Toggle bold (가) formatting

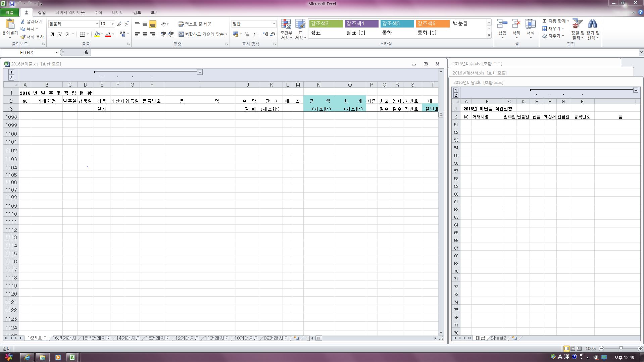pyautogui.click(x=52, y=34)
